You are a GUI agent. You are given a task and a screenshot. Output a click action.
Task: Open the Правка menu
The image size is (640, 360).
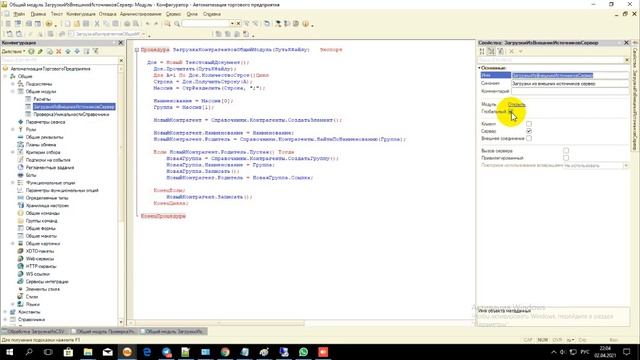(38, 14)
